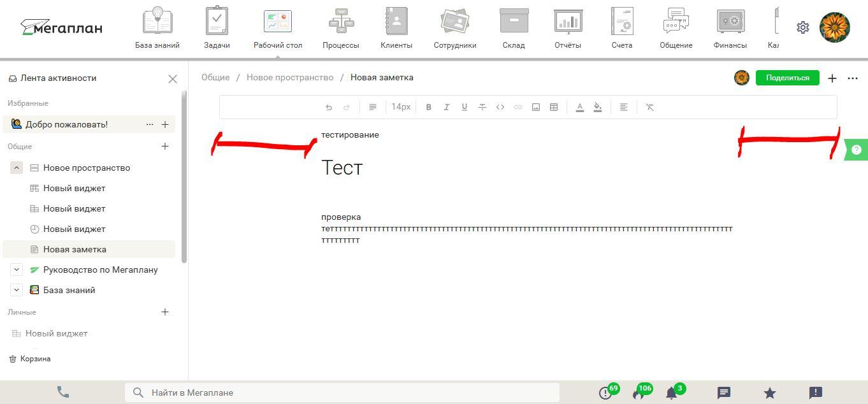Image resolution: width=868 pixels, height=404 pixels.
Task: Close the Лента активности sidebar panel
Action: (x=173, y=79)
